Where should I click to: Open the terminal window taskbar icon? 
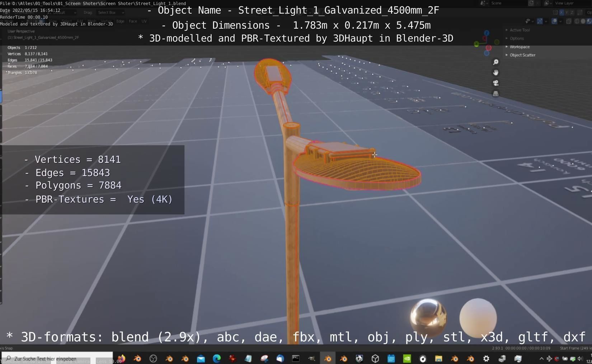click(x=296, y=358)
